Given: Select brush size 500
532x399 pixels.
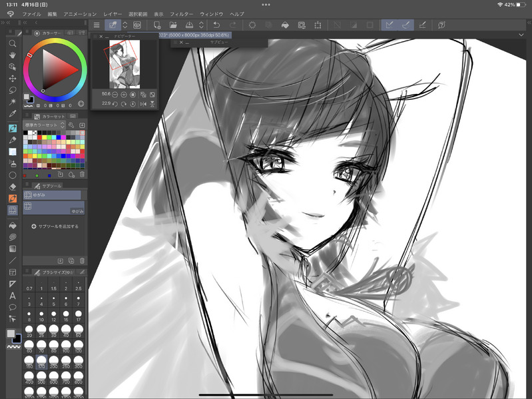Looking at the screenshot, I should point(41,377).
